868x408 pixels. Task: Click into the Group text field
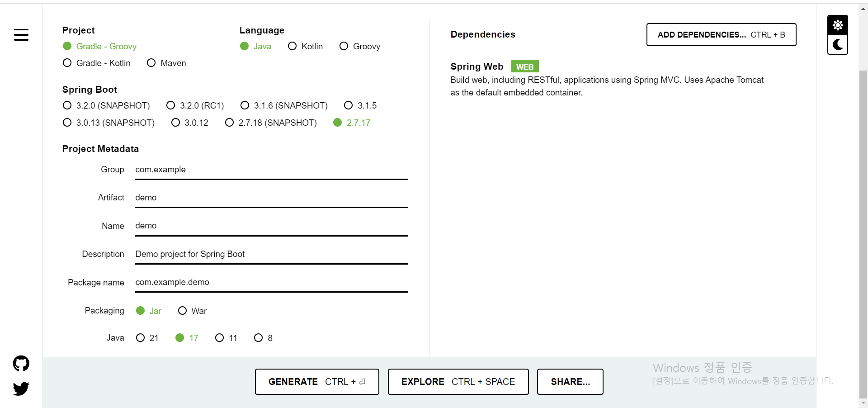point(271,170)
